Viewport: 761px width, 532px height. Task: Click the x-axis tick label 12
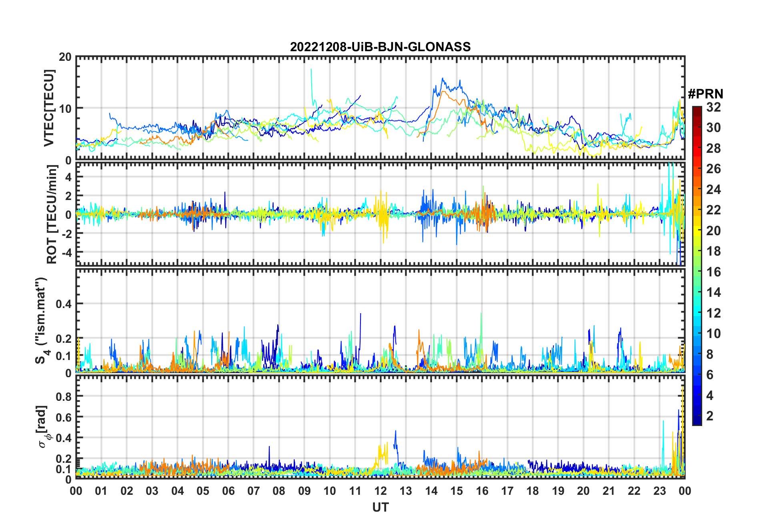pyautogui.click(x=380, y=491)
